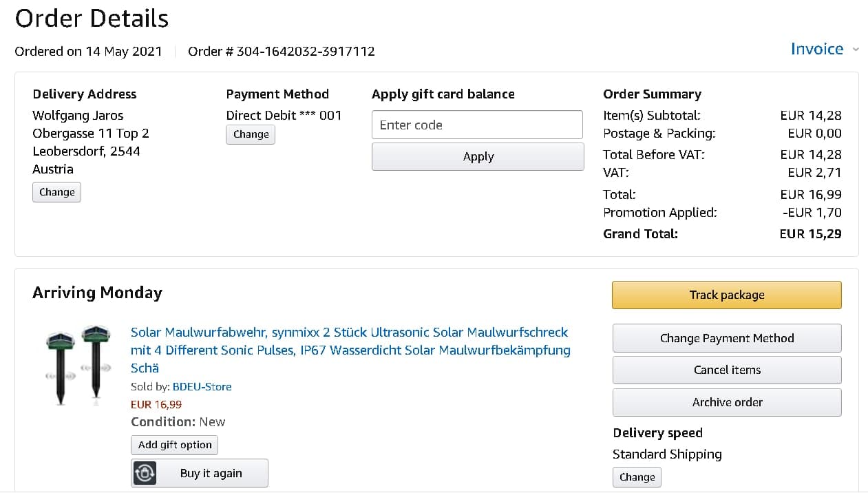
Task: Change the delivery address
Action: (56, 192)
